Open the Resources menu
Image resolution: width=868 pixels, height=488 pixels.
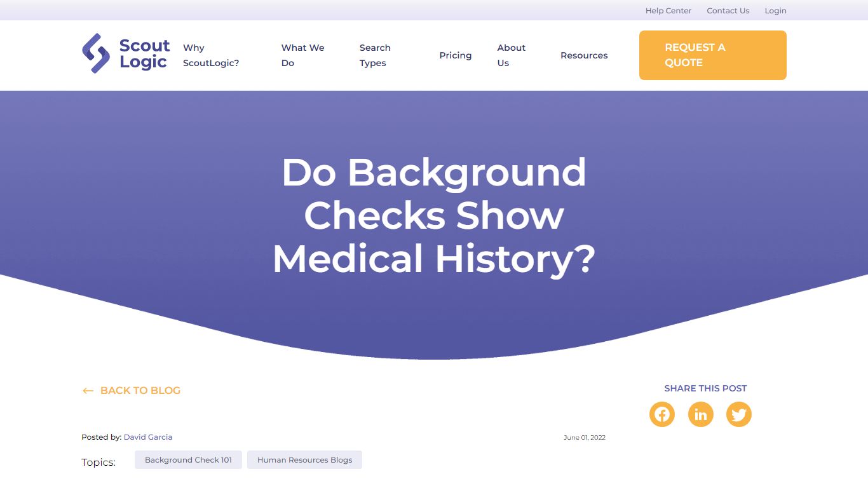click(584, 55)
